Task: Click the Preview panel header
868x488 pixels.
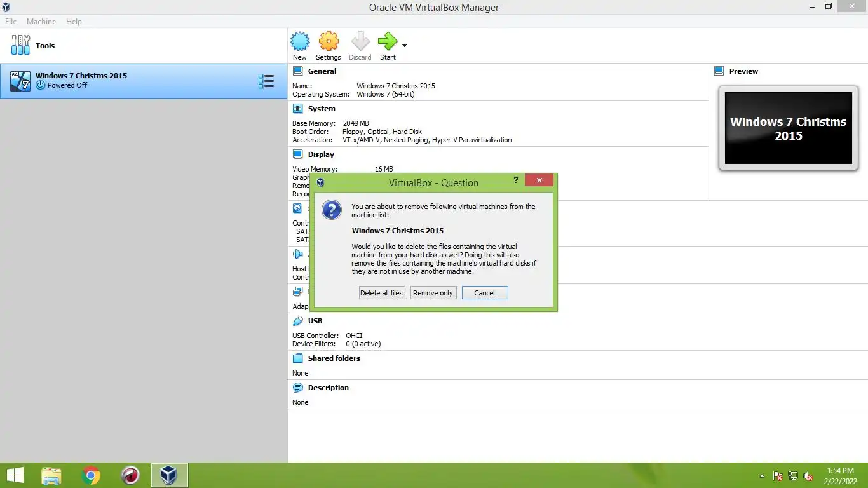Action: (743, 71)
